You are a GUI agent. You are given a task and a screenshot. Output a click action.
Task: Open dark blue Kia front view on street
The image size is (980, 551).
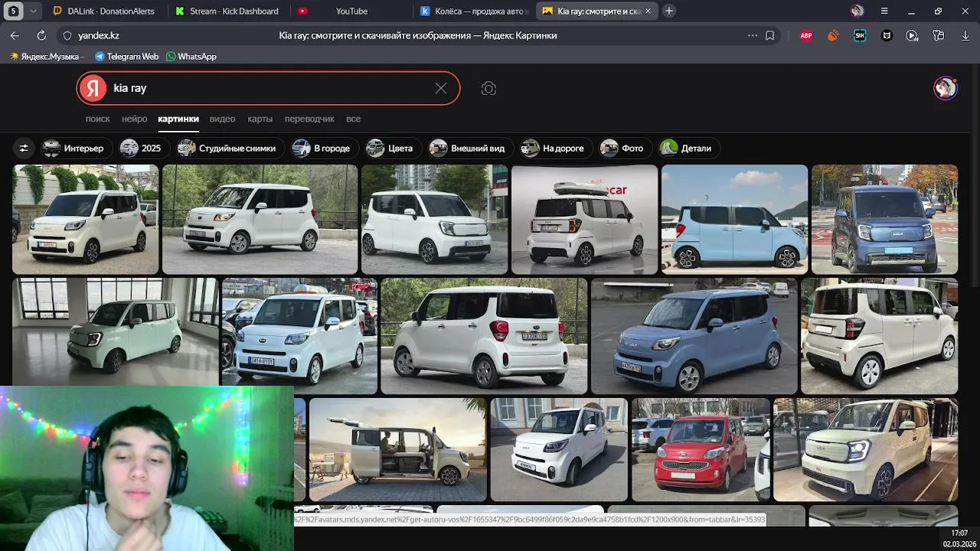pyautogui.click(x=884, y=220)
